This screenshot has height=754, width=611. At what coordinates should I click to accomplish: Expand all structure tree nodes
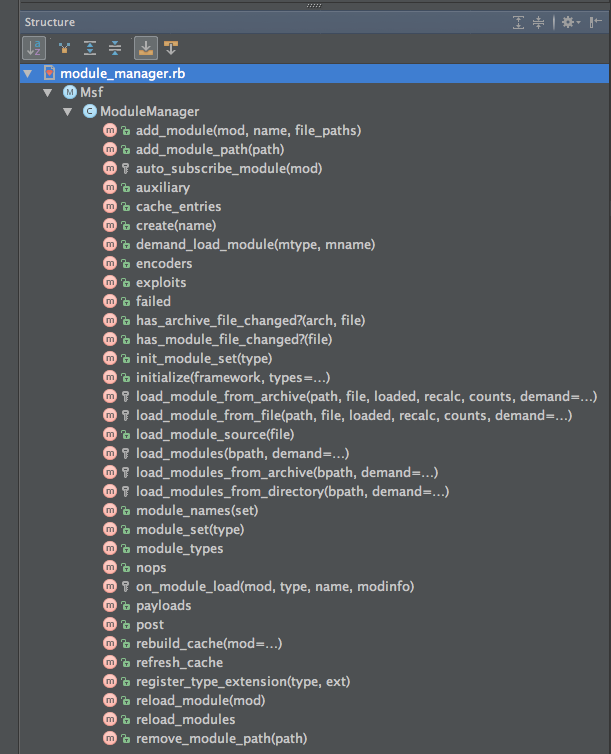coord(90,48)
